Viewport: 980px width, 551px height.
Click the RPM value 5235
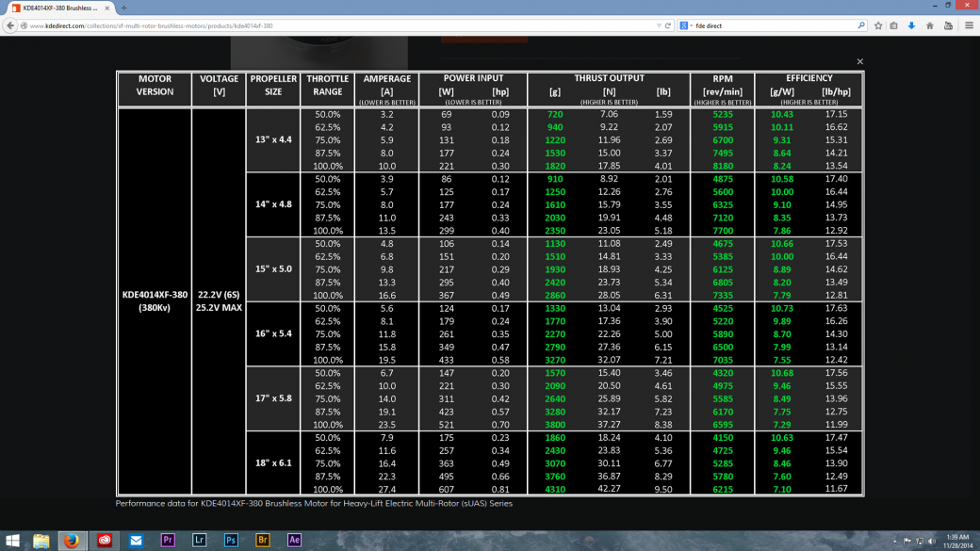[x=723, y=114]
